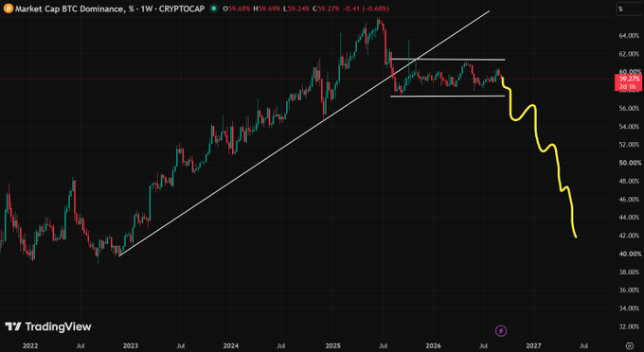The width and height of the screenshot is (644, 352).
Task: Click the 2024 label on the time axis
Action: click(x=232, y=345)
